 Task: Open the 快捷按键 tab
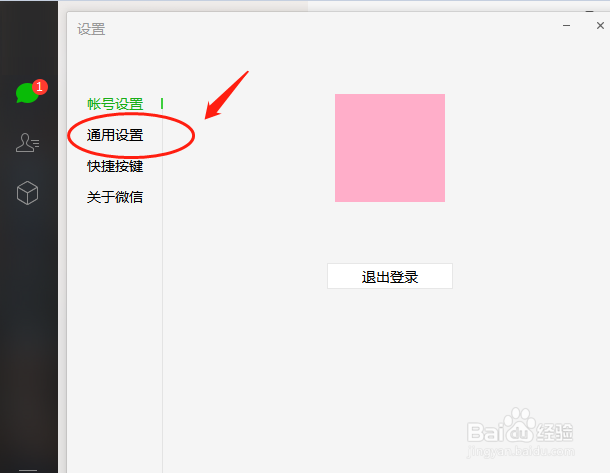click(x=115, y=166)
